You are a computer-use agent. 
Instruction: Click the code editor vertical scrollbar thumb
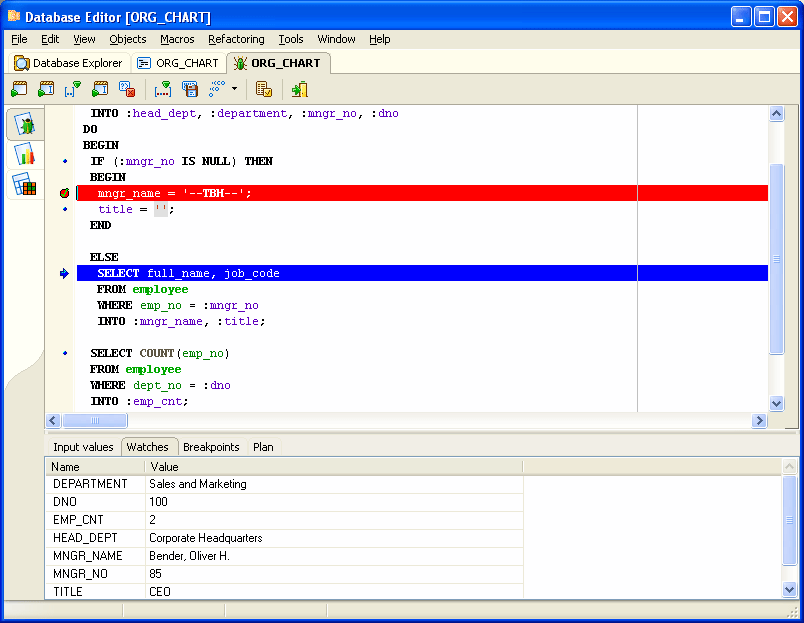point(777,258)
